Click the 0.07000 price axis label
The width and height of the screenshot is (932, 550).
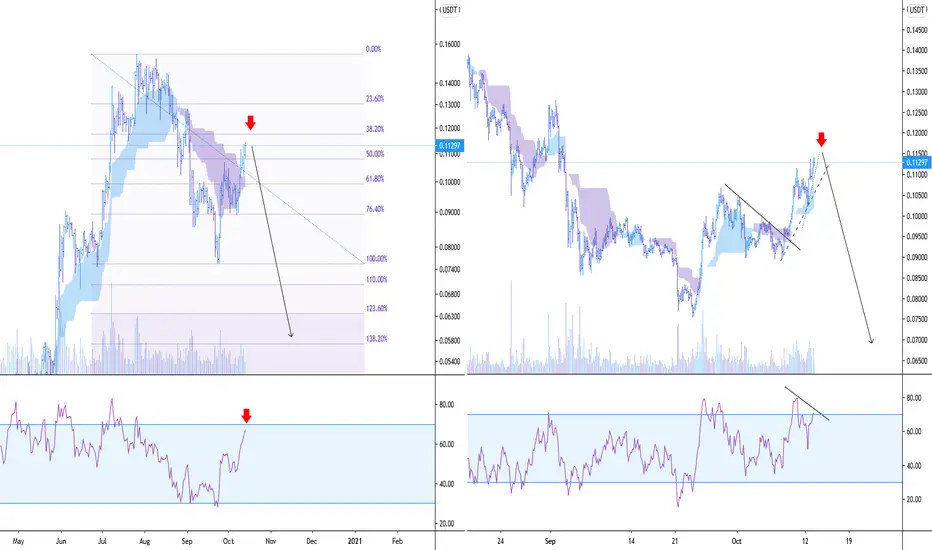pos(917,341)
